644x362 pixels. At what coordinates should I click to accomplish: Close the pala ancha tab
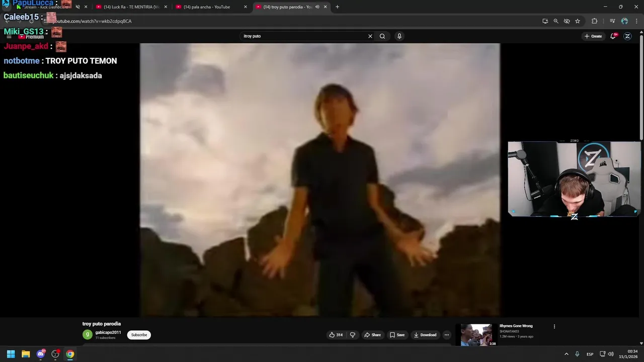click(246, 7)
